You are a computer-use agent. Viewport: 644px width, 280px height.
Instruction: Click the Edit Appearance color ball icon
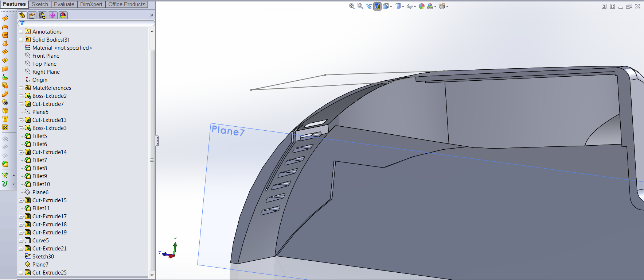click(422, 6)
